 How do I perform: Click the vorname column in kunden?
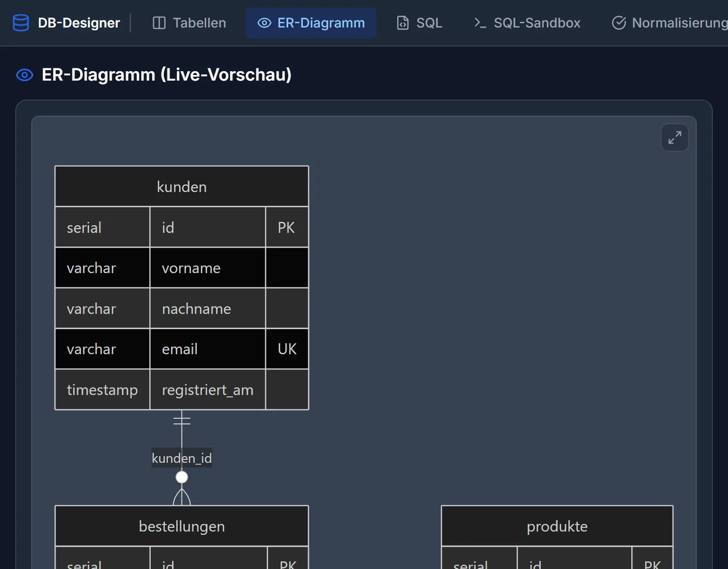click(208, 268)
